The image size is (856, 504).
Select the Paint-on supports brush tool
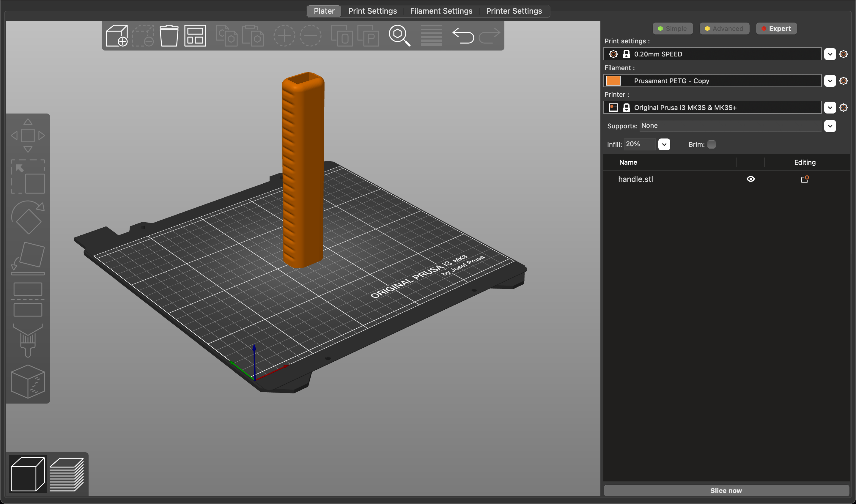(x=28, y=340)
